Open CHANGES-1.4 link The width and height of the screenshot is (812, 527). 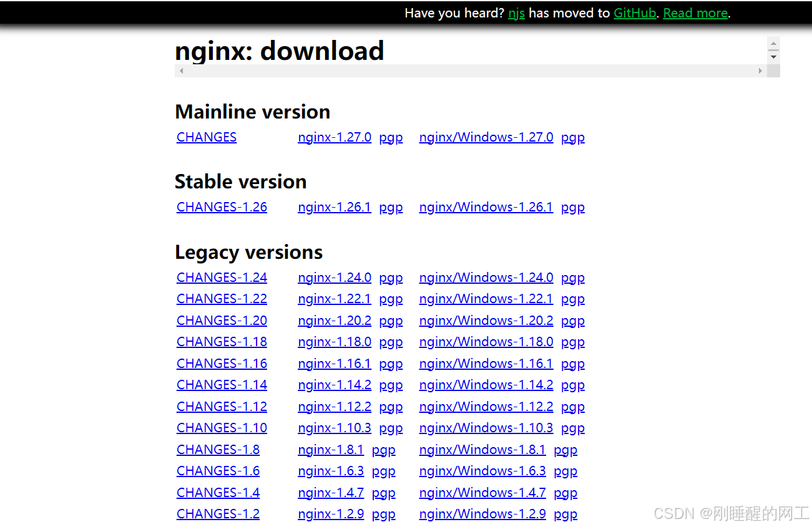point(218,493)
